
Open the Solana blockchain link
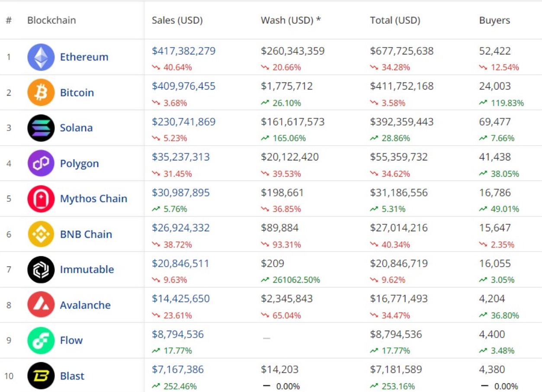[77, 128]
